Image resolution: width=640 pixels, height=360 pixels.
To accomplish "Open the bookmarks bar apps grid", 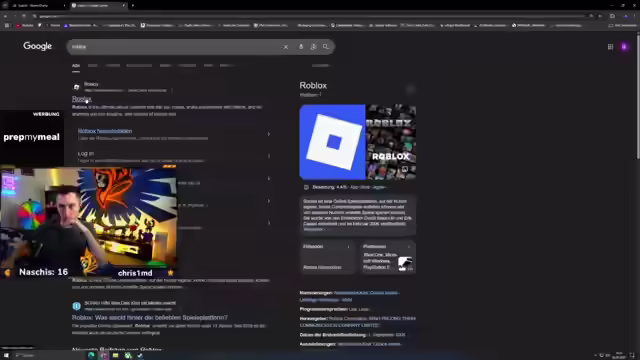I will pyautogui.click(x=7, y=25).
